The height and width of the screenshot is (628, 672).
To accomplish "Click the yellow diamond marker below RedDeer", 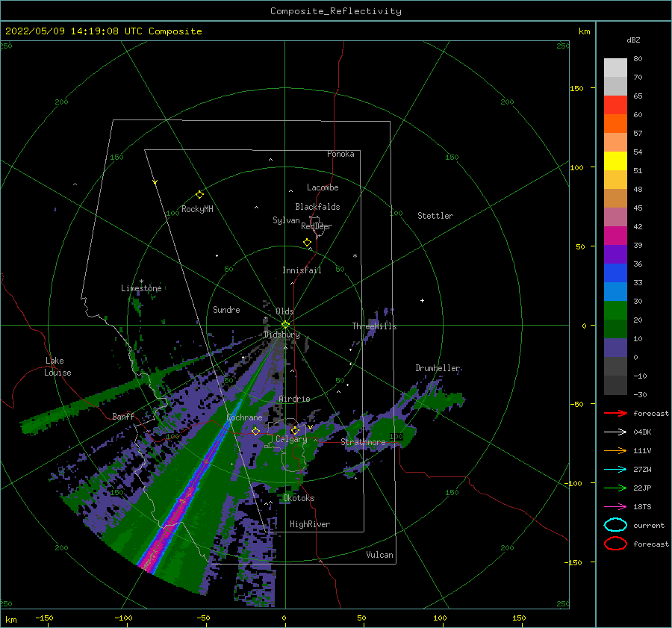I will 308,243.
